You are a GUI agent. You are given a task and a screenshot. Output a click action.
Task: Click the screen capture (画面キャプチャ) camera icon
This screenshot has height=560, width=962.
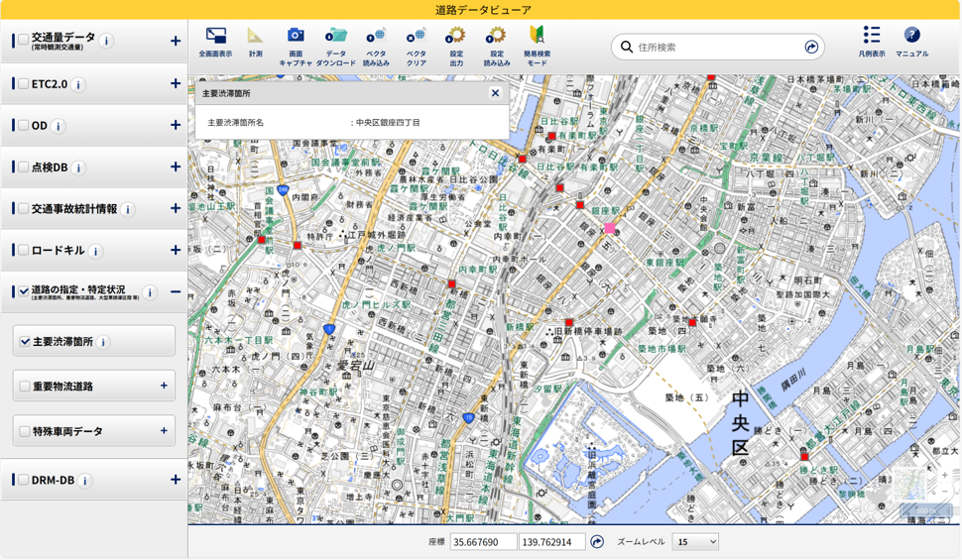point(296,37)
